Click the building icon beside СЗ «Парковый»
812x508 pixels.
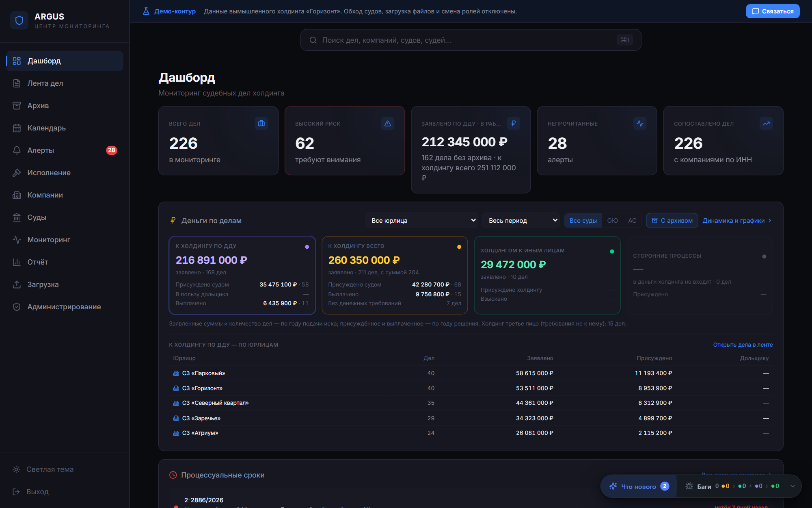(176, 373)
